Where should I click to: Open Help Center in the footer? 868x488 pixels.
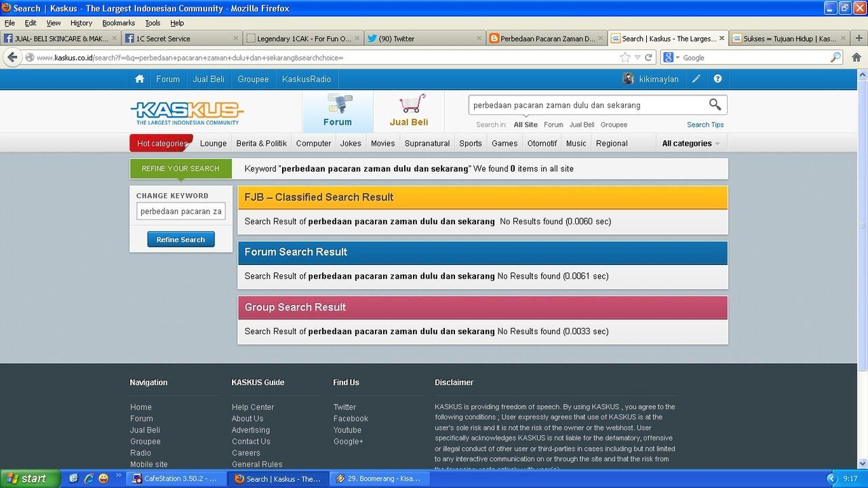click(253, 407)
